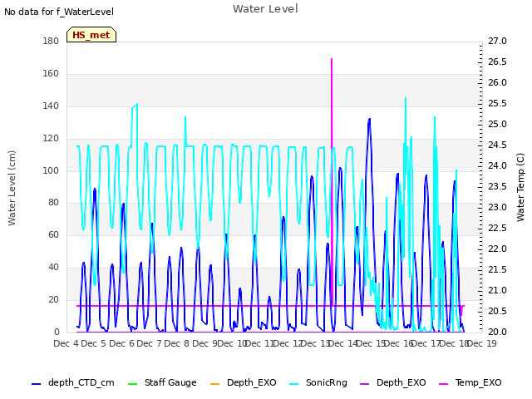Click the 'Dec 6' x-axis date label
This screenshot has width=532, height=399.
121,343
